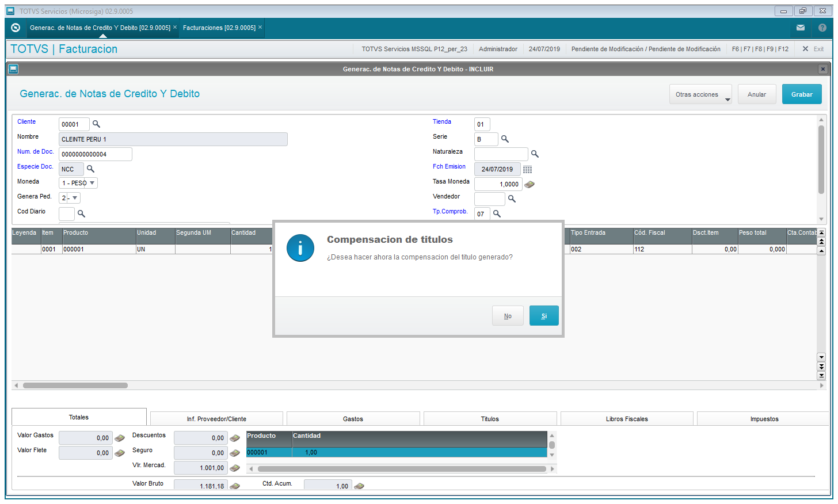The image size is (838, 504).
Task: Open Vendedor lookup magnifier
Action: coord(512,198)
